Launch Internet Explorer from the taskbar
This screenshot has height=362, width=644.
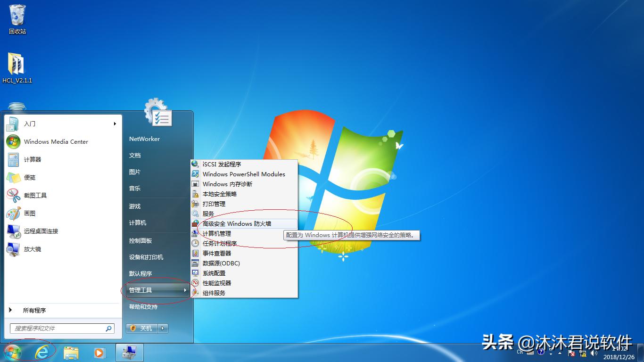click(42, 352)
